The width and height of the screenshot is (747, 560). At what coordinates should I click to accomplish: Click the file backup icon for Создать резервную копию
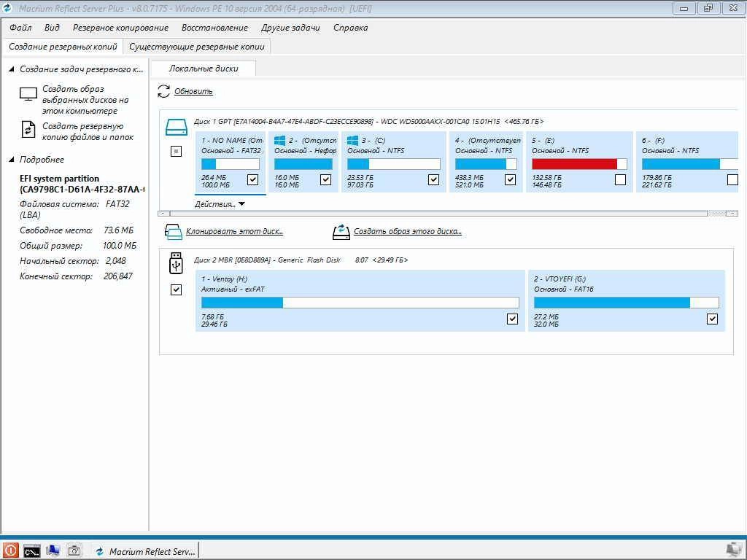coord(28,130)
